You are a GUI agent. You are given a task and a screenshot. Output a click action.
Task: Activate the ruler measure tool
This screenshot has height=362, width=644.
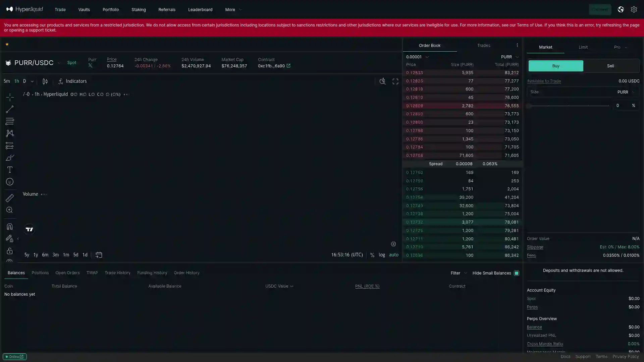[10, 198]
